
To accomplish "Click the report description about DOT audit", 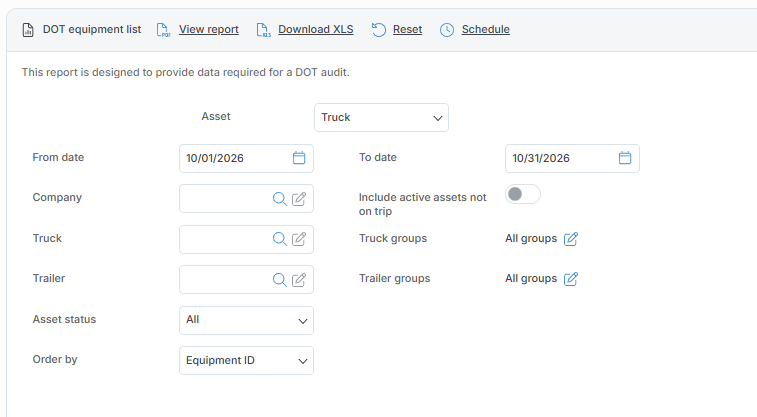I will [185, 72].
